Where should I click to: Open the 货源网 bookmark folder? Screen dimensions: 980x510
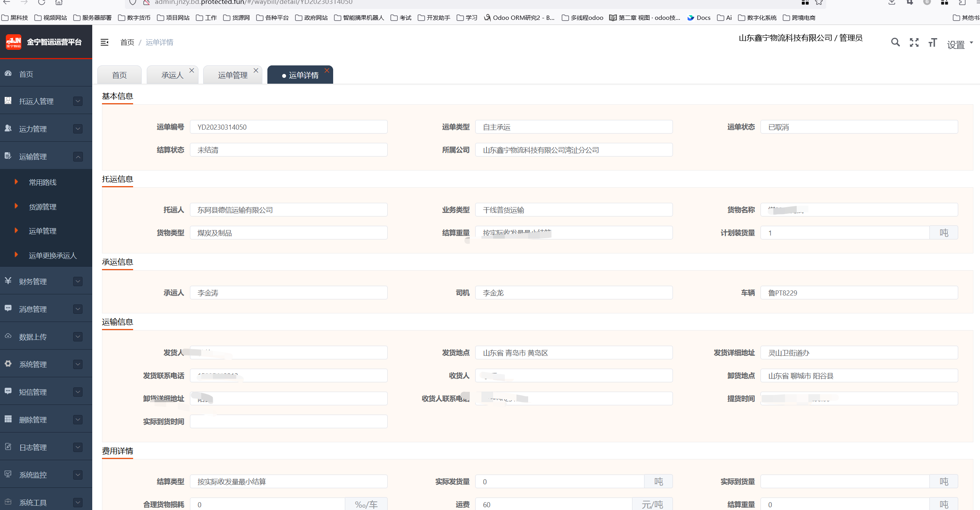(x=237, y=18)
